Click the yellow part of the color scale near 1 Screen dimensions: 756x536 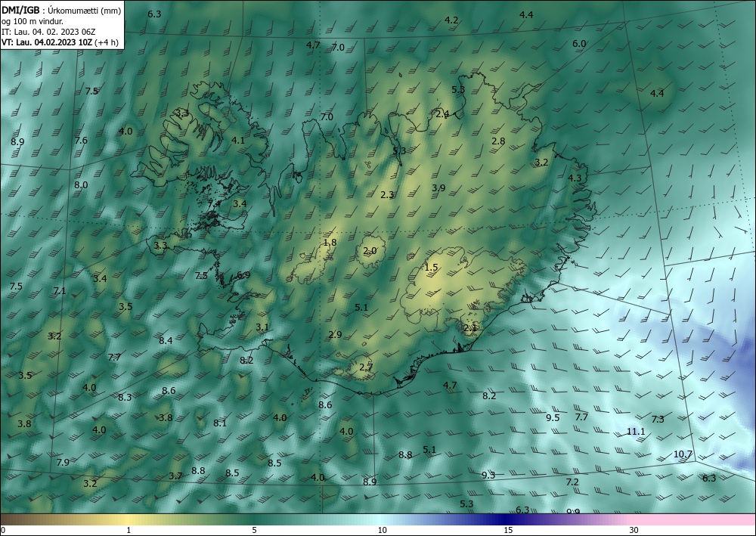point(128,519)
